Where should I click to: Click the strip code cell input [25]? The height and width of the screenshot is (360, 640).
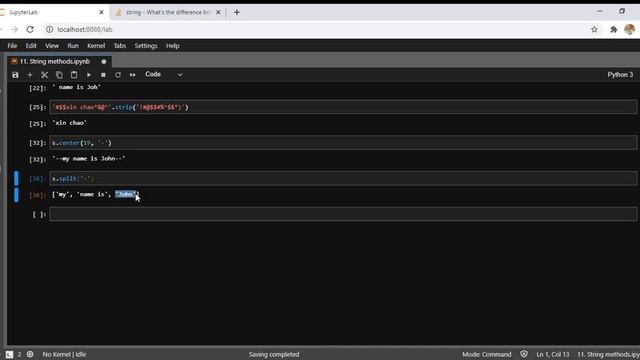(343, 107)
